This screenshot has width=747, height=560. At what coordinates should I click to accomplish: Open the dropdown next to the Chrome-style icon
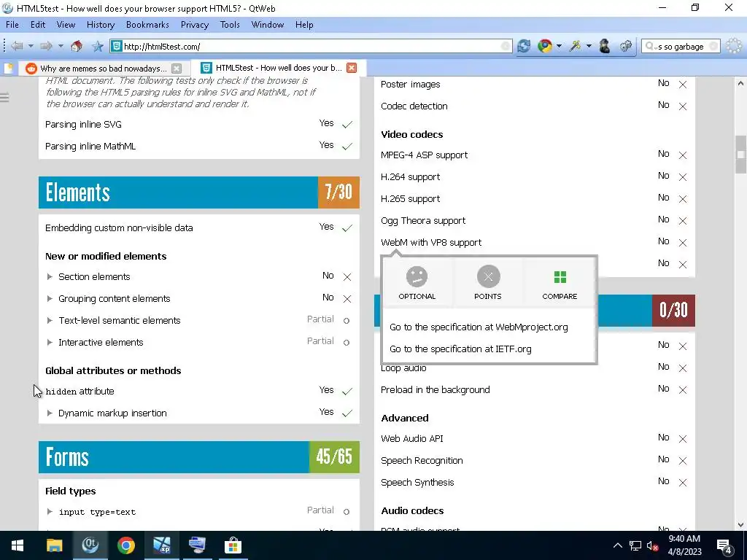[x=559, y=46]
